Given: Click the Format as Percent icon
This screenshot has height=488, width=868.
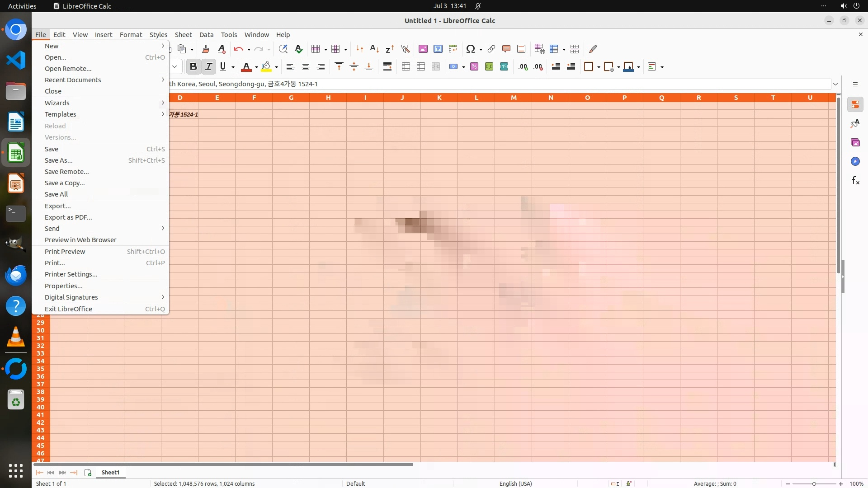Looking at the screenshot, I should 474,67.
